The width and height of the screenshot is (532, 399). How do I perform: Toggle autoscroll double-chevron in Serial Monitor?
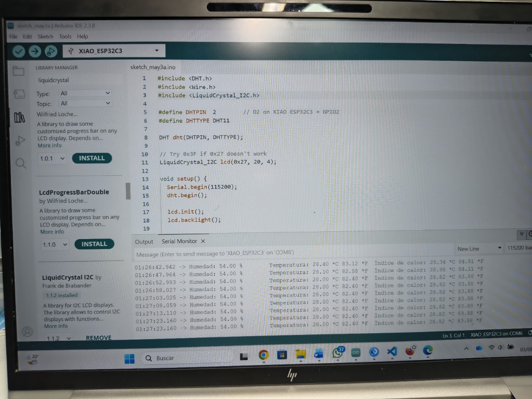pyautogui.click(x=521, y=234)
